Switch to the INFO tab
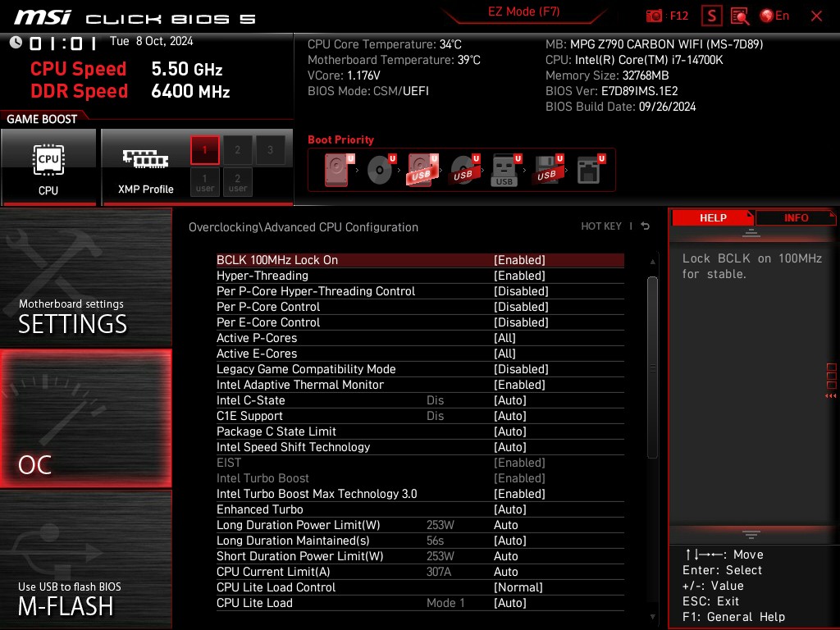840x630 pixels. pyautogui.click(x=795, y=217)
